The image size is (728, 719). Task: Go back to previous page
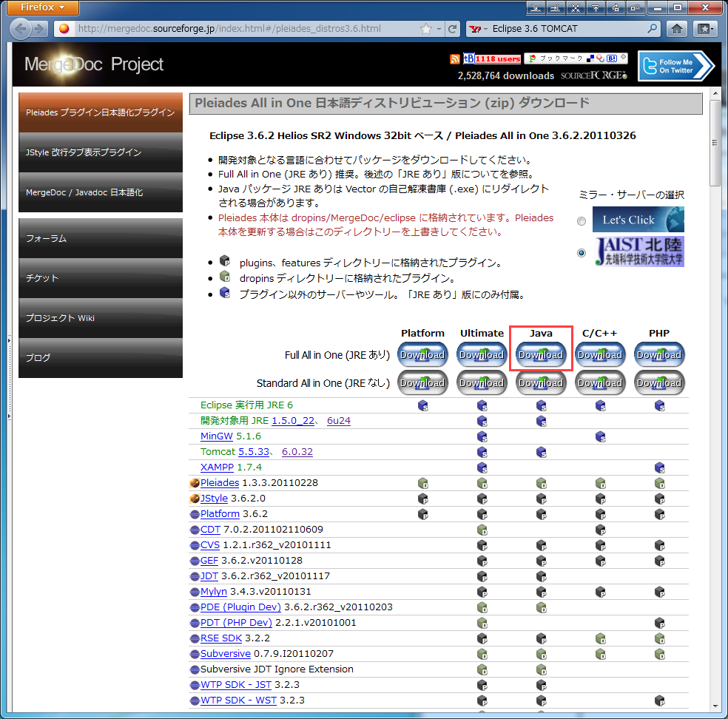pyautogui.click(x=21, y=29)
